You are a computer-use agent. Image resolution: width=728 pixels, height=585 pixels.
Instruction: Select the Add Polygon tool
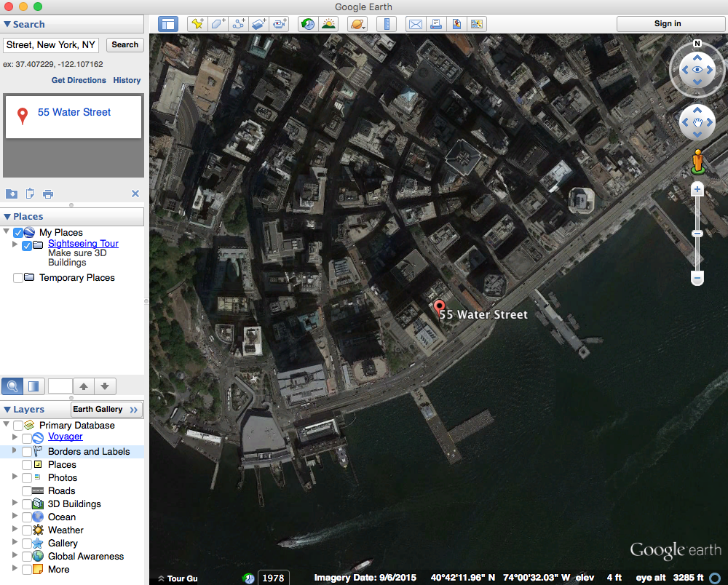[218, 24]
